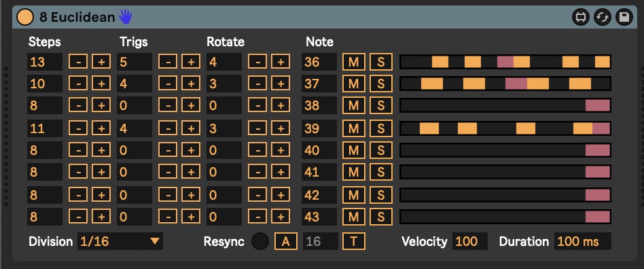
Task: Increase Rotate for the note 36 row
Action: [x=281, y=62]
